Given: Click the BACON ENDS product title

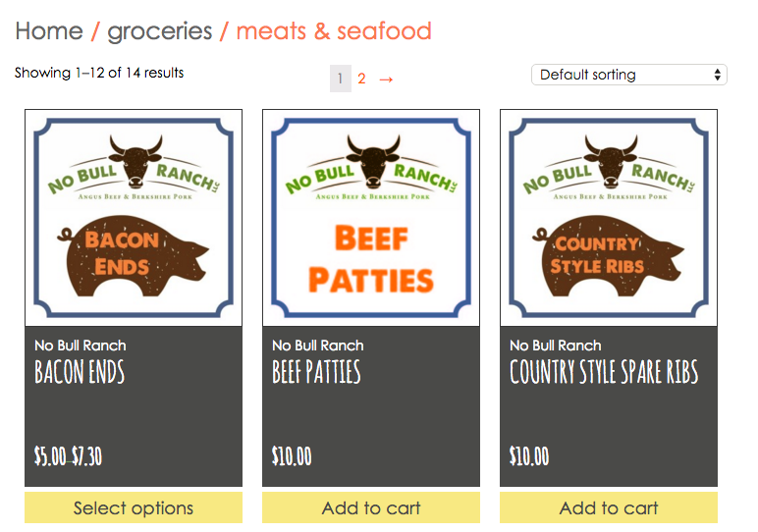Looking at the screenshot, I should coord(80,372).
